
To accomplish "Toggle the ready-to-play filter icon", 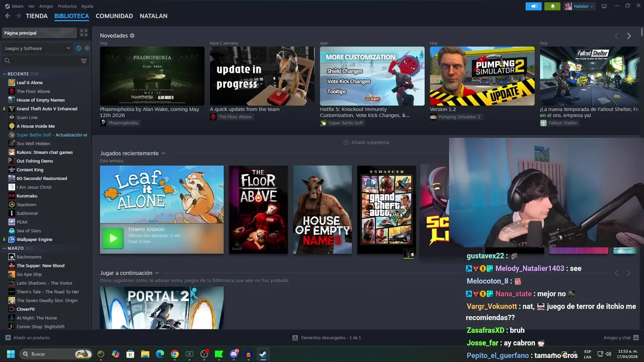I will 87,48.
